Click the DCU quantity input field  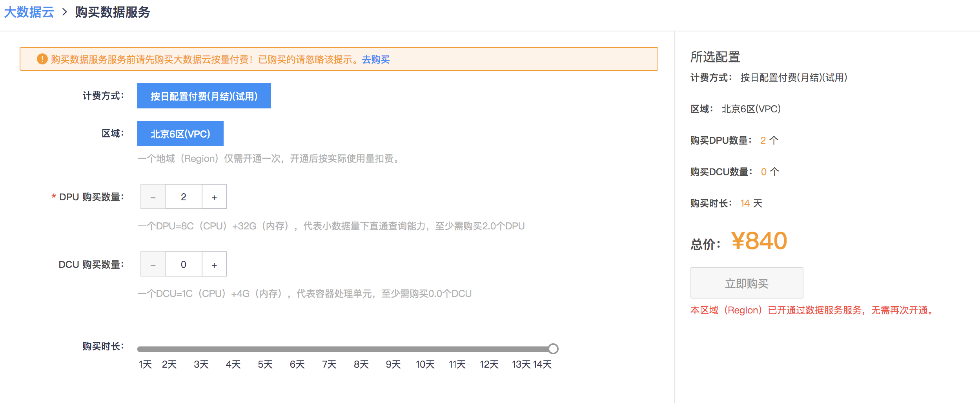tap(184, 264)
